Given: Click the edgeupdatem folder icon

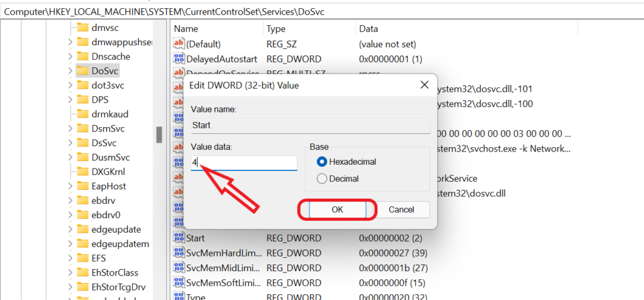Looking at the screenshot, I should click(x=82, y=243).
